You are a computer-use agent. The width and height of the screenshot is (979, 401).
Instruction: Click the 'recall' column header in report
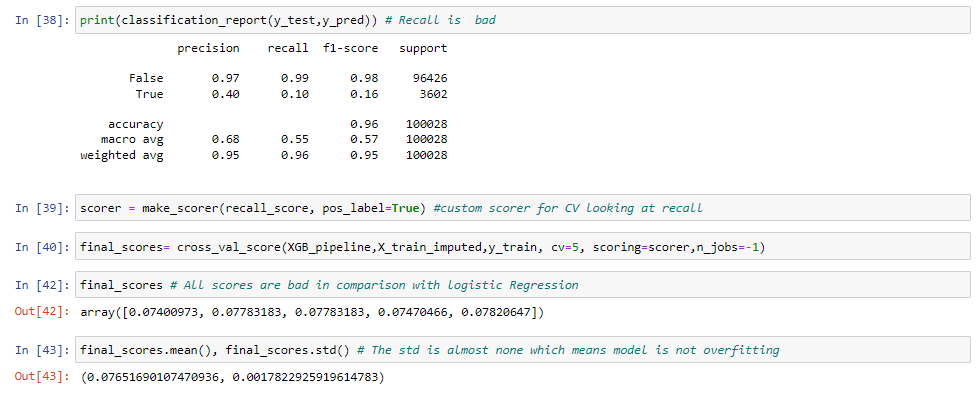click(288, 48)
